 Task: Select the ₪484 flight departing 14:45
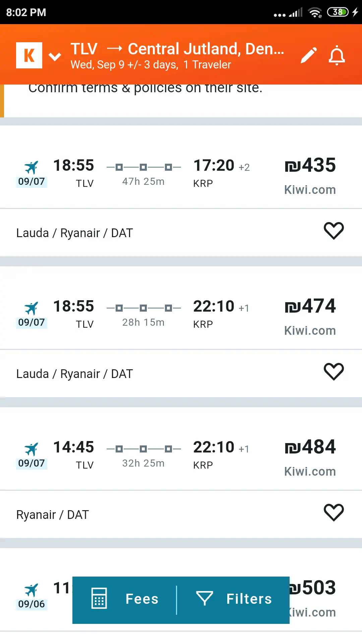click(x=74, y=447)
